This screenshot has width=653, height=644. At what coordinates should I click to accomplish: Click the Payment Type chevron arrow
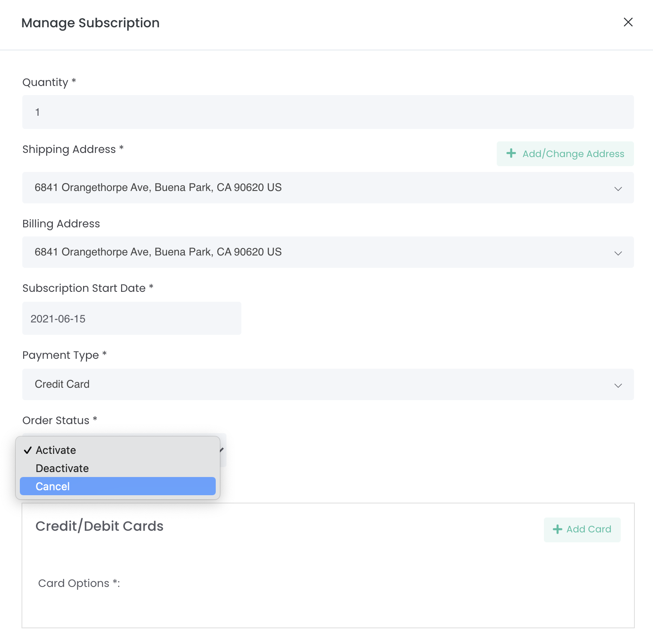618,385
